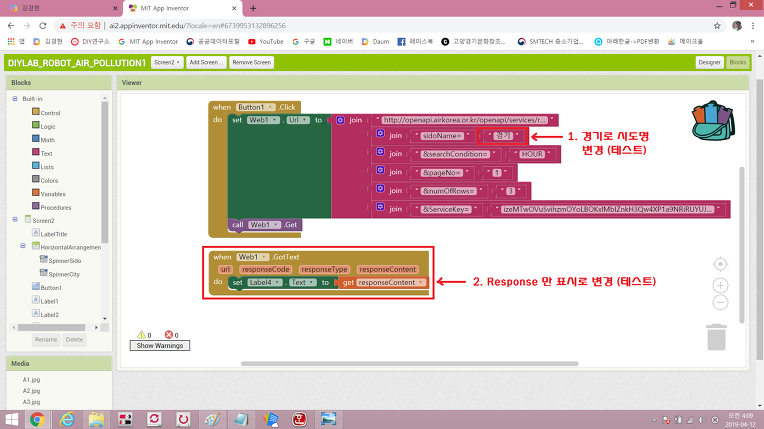Click the Rename component button
This screenshot has height=429, width=764.
(x=46, y=339)
